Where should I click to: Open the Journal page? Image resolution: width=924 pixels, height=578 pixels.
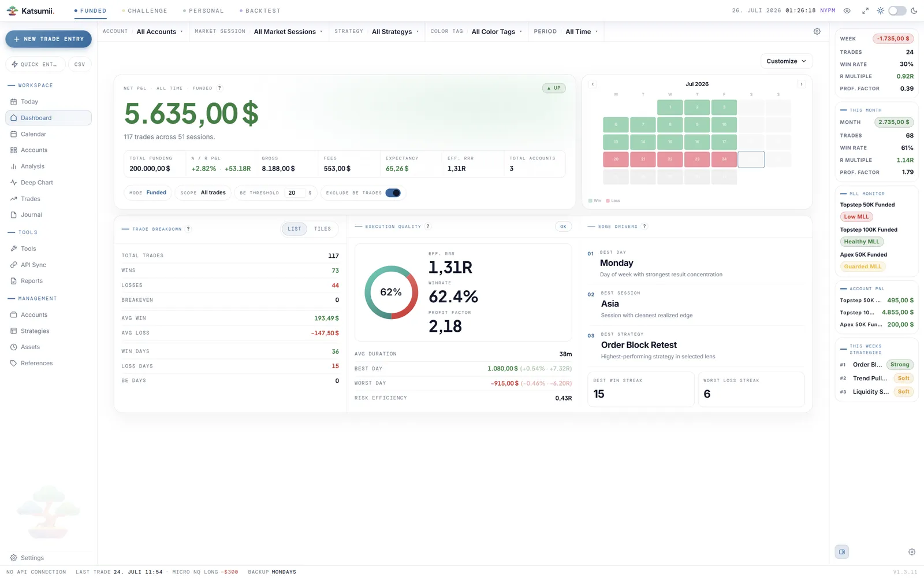(x=49, y=215)
